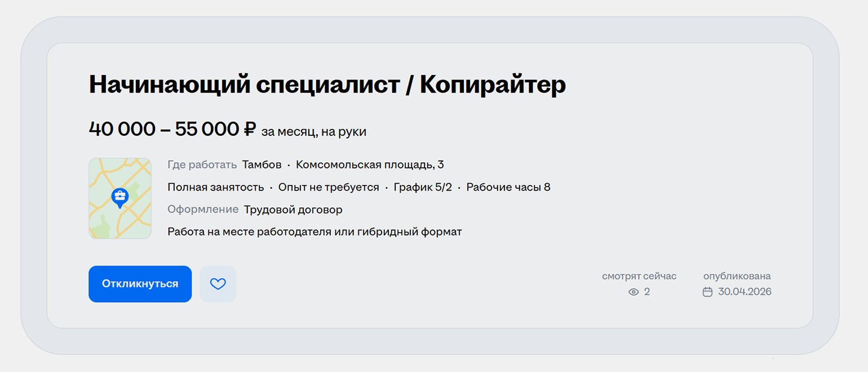Click the salary 40 000 – 55 000 ₽
Image resolution: width=868 pixels, height=372 pixels.
pos(173,129)
